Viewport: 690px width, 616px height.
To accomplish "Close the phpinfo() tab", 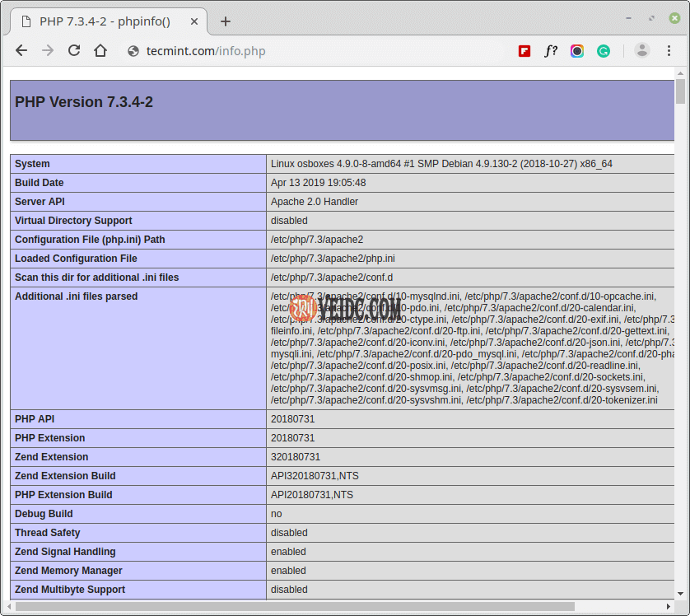I will (x=193, y=21).
